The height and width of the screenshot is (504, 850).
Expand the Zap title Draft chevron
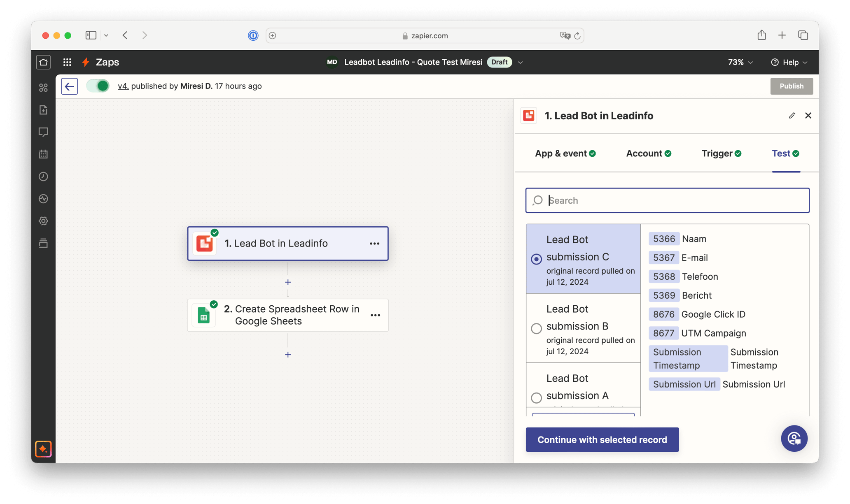pyautogui.click(x=520, y=62)
